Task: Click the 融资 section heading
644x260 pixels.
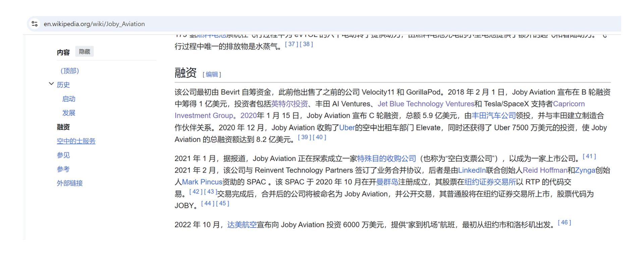Action: (185, 73)
